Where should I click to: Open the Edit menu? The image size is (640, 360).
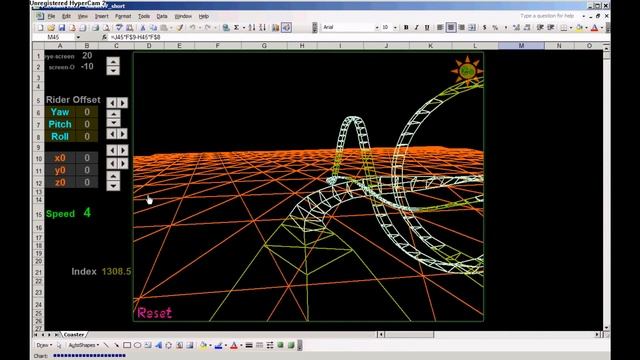pyautogui.click(x=66, y=16)
